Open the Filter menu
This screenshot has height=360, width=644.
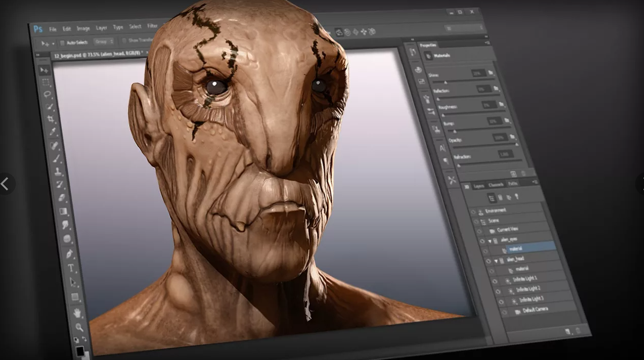pyautogui.click(x=152, y=26)
